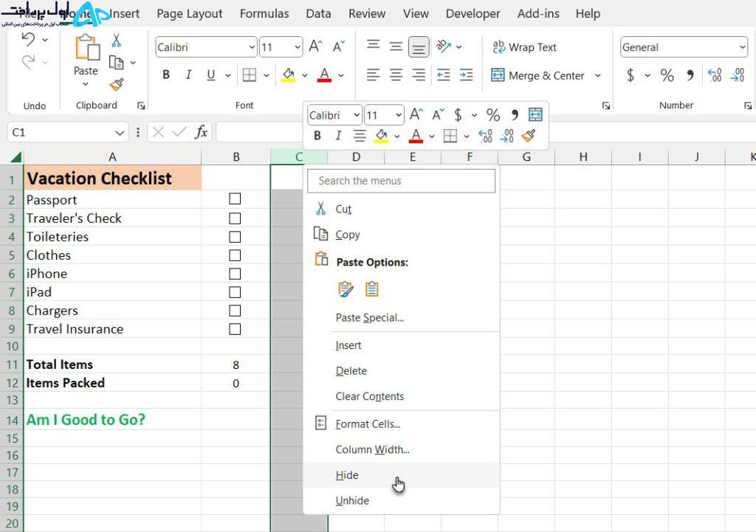Check the Passport checkbox
This screenshot has height=532, width=756.
click(x=235, y=198)
